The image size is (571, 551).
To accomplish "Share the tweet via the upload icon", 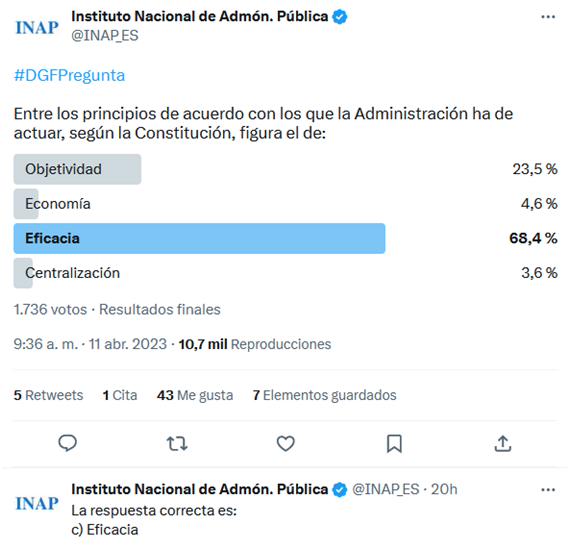I will pyautogui.click(x=503, y=443).
